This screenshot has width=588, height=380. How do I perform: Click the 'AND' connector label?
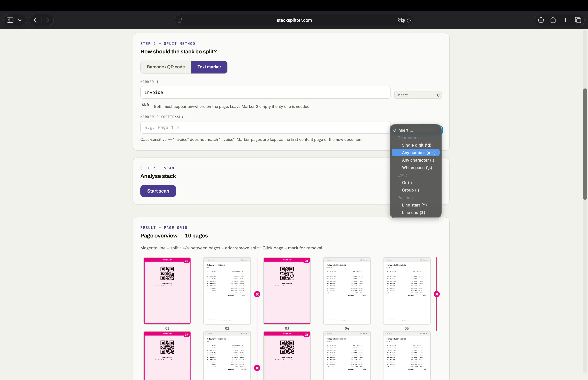145,105
